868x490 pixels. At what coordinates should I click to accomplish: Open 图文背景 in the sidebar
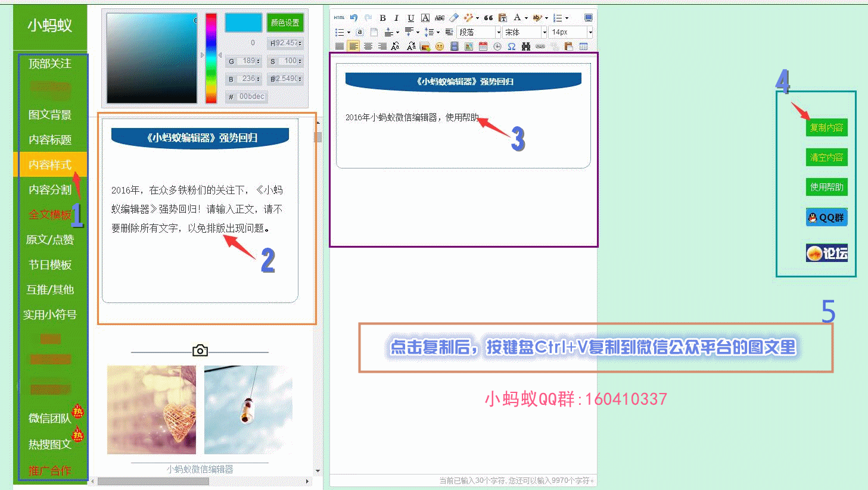[50, 115]
